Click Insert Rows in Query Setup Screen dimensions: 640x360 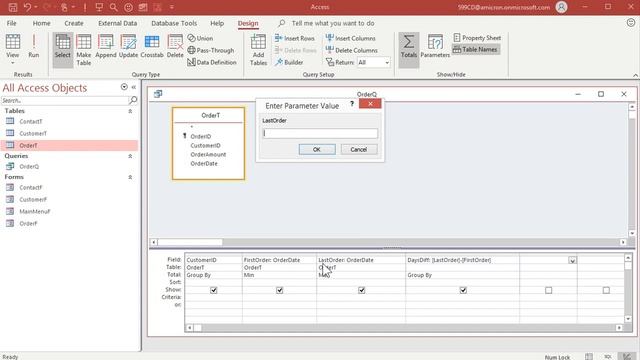294,38
